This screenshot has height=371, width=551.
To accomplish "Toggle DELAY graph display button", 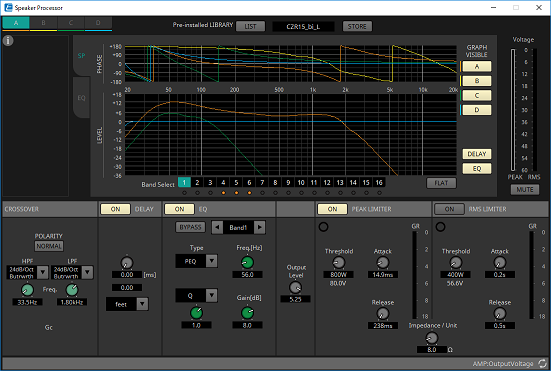I will [477, 154].
